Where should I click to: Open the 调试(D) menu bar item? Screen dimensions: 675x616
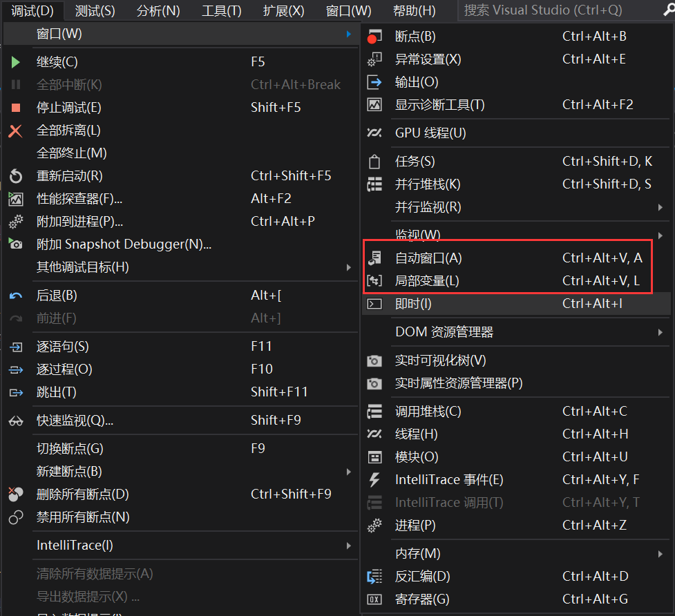(x=32, y=11)
